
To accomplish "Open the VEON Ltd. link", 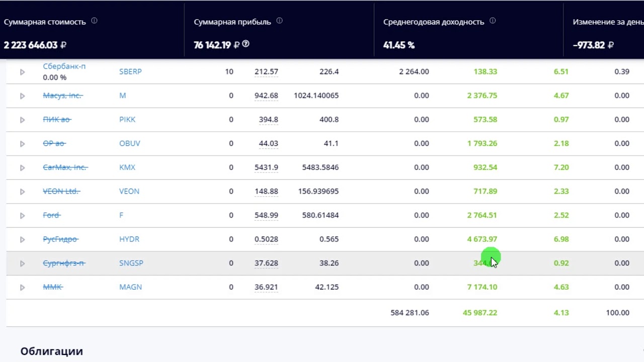I will (61, 191).
